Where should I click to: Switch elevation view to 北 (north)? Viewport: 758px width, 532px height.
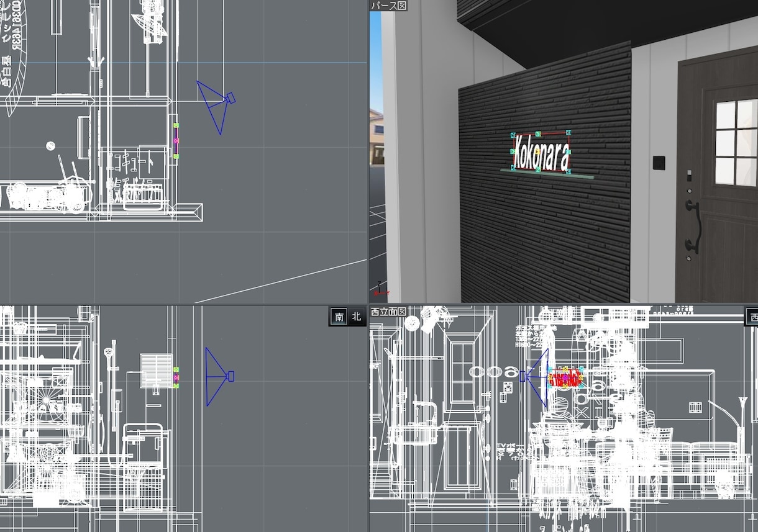click(356, 317)
